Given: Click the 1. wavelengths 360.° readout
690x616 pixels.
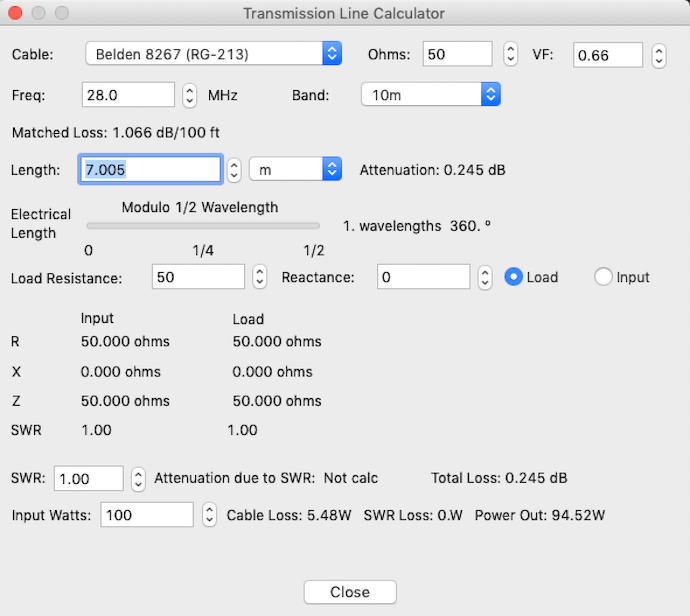Looking at the screenshot, I should click(417, 226).
